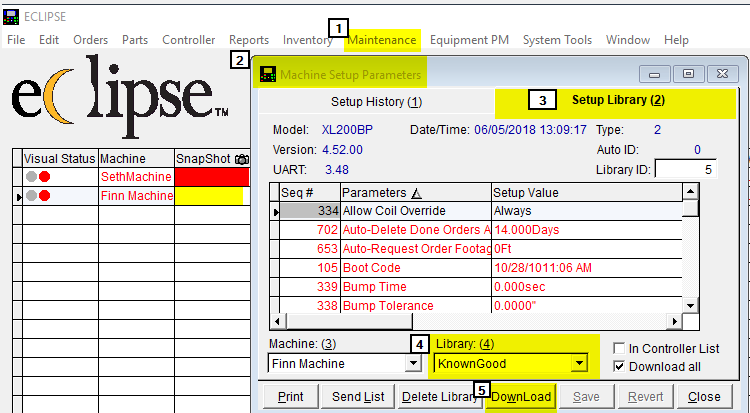The width and height of the screenshot is (750, 413).
Task: Click the vertical scrollbar up arrow in grid
Action: click(690, 192)
